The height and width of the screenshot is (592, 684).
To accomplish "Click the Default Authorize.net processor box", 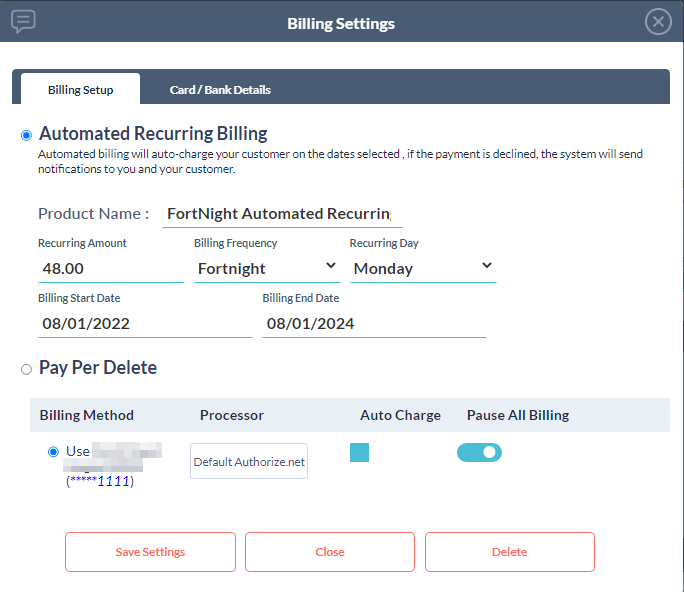I will pyautogui.click(x=249, y=462).
